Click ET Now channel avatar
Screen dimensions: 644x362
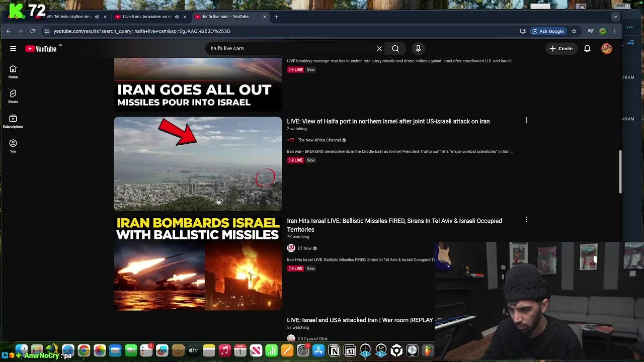click(x=291, y=248)
